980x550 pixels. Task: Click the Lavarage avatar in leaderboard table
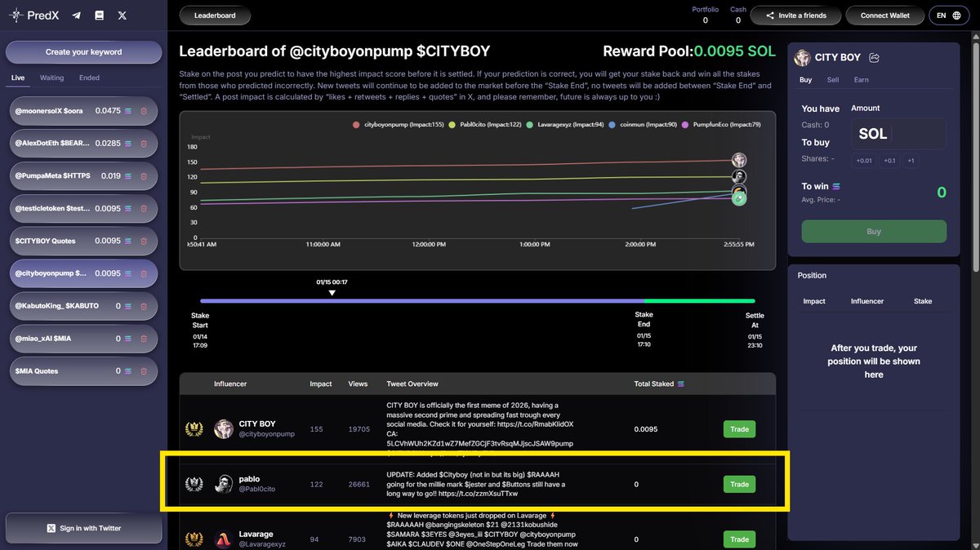click(224, 539)
